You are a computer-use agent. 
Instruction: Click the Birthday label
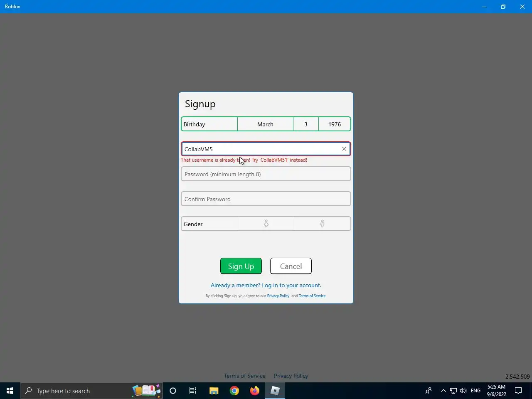tap(195, 124)
